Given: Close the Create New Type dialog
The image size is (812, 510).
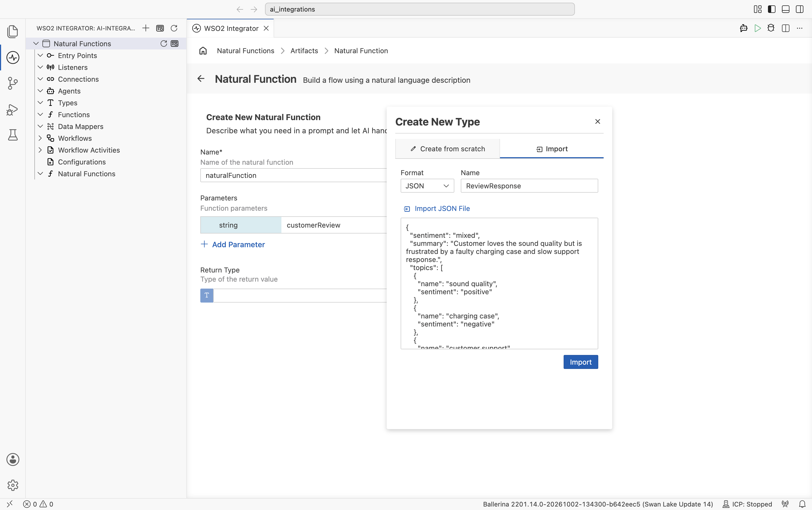Looking at the screenshot, I should point(597,121).
